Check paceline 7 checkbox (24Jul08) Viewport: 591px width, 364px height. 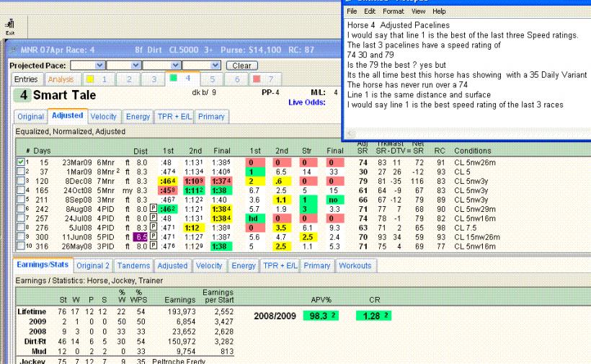tap(21, 218)
